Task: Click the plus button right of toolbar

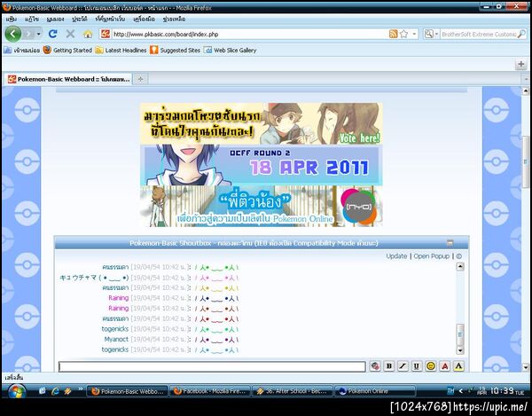Action: (x=520, y=64)
